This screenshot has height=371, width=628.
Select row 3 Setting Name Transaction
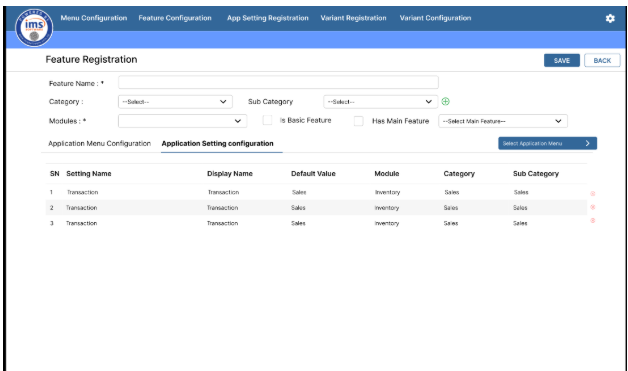click(82, 224)
